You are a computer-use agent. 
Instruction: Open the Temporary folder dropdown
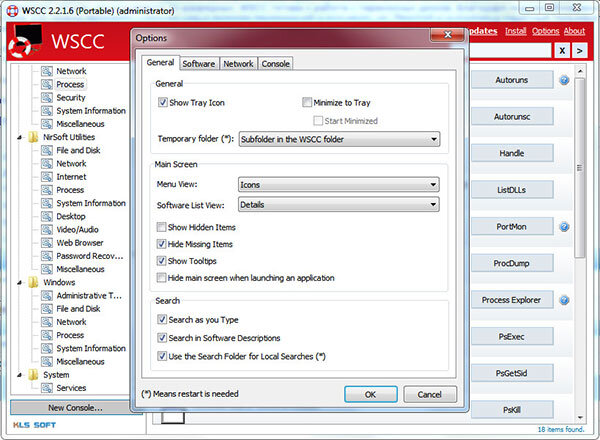pyautogui.click(x=339, y=139)
